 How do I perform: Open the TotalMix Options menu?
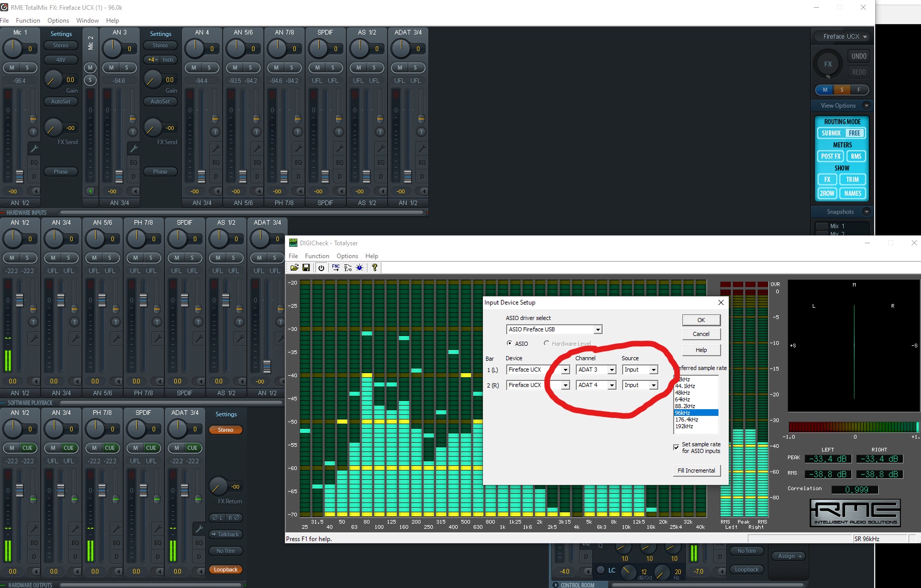click(x=58, y=21)
